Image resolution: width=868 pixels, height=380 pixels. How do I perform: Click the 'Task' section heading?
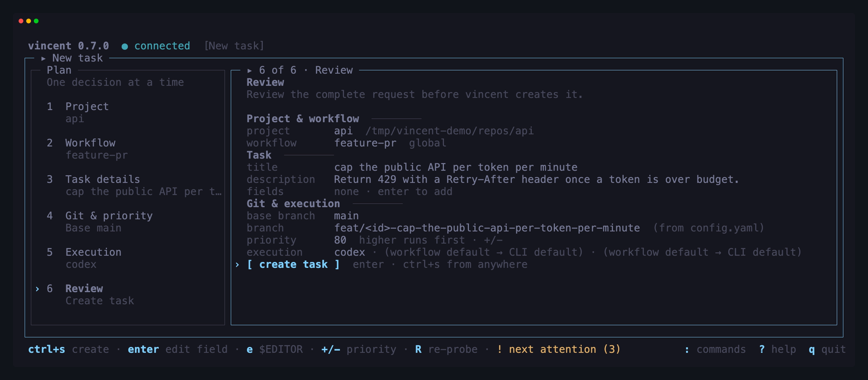pyautogui.click(x=259, y=155)
